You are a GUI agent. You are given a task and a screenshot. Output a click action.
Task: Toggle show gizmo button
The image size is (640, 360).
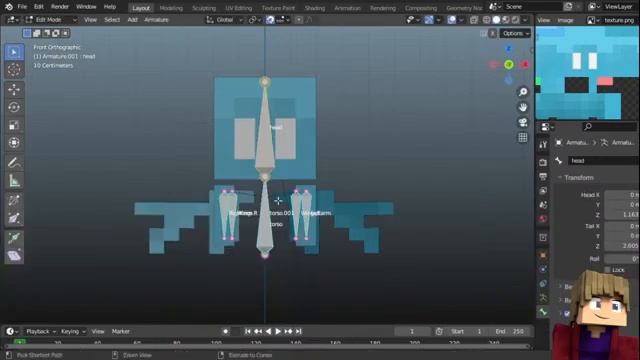429,20
